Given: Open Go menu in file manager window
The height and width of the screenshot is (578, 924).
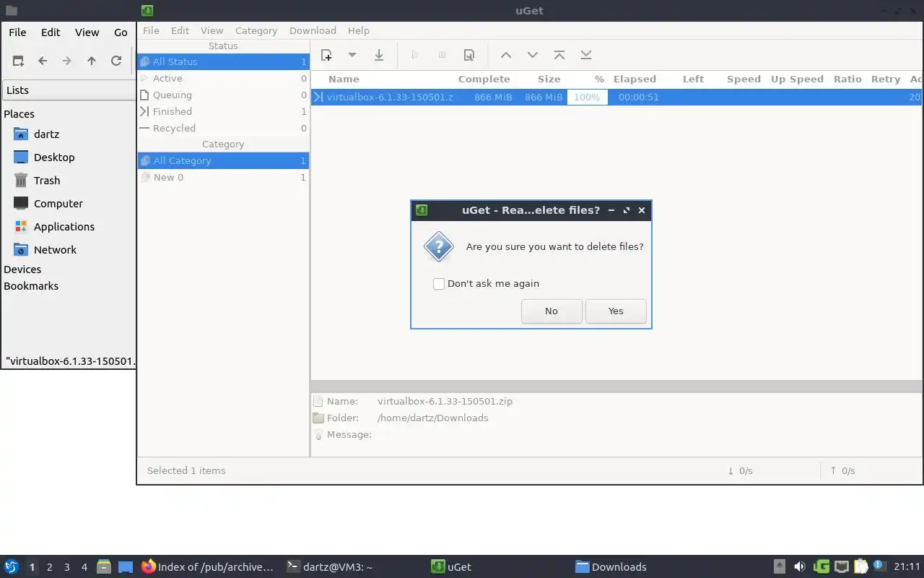Looking at the screenshot, I should [121, 32].
